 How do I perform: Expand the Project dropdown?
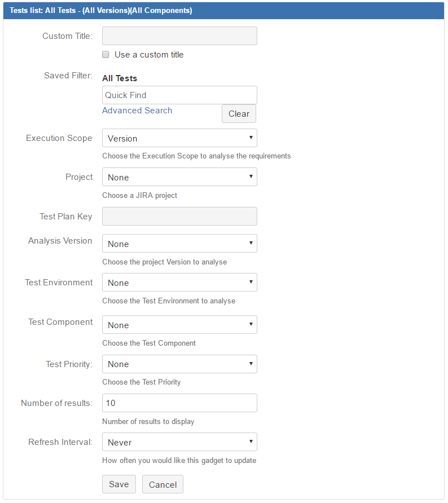tap(179, 177)
